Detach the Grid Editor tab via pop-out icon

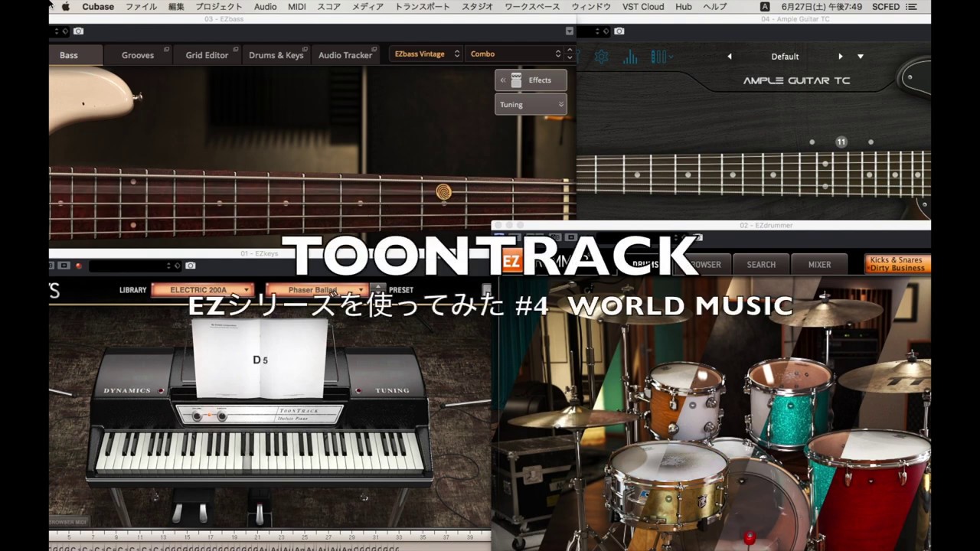[234, 49]
